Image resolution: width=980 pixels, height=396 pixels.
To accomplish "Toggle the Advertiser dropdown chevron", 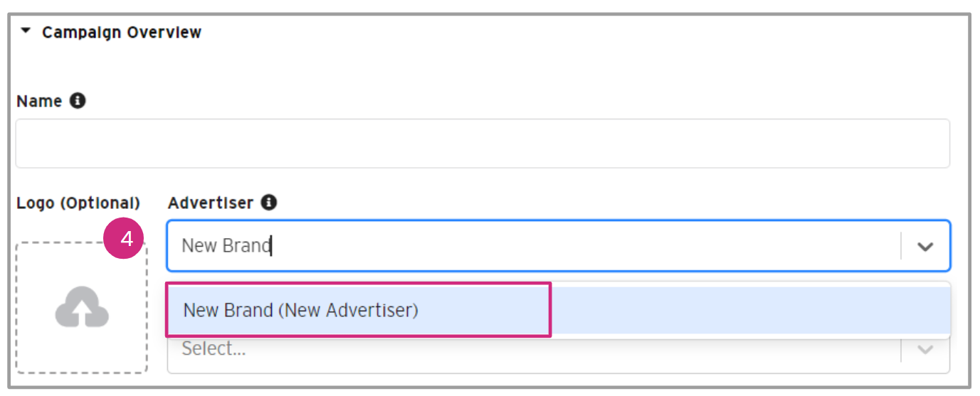I will tap(925, 247).
